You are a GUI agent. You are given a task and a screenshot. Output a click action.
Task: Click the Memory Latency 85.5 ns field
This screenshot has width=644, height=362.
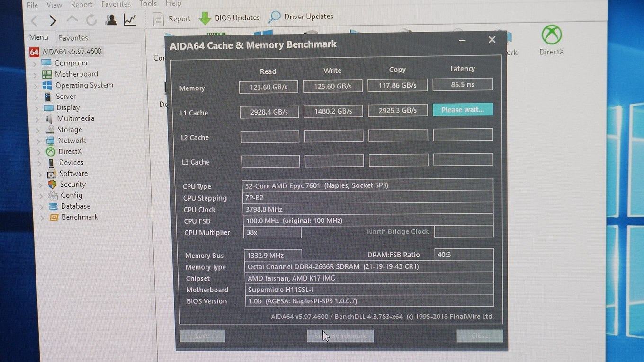463,84
